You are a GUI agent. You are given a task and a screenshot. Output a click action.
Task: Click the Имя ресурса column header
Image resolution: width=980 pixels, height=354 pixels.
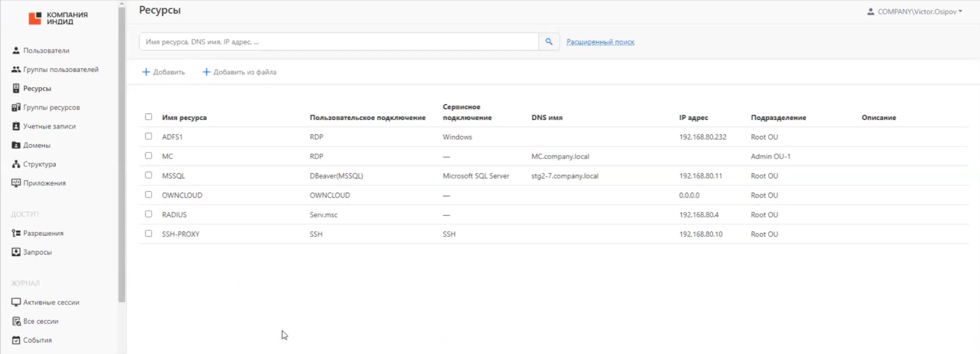[x=184, y=118]
